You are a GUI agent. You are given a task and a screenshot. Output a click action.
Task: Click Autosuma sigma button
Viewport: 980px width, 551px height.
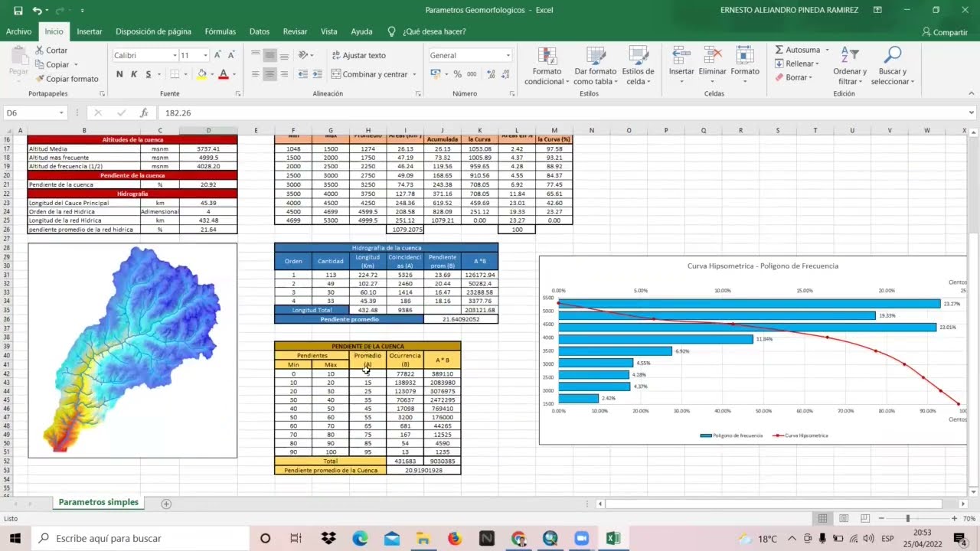(x=798, y=50)
